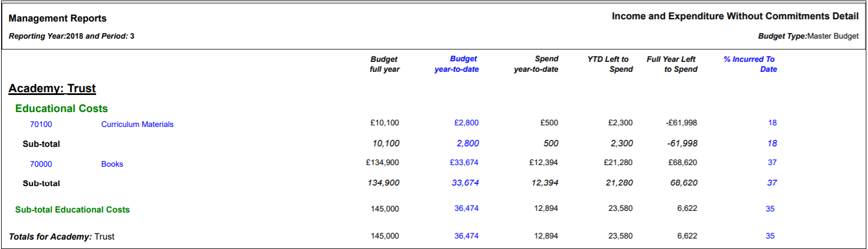The image size is (868, 249).
Task: Select £33,674 budget year-to-date for Books
Action: (464, 162)
